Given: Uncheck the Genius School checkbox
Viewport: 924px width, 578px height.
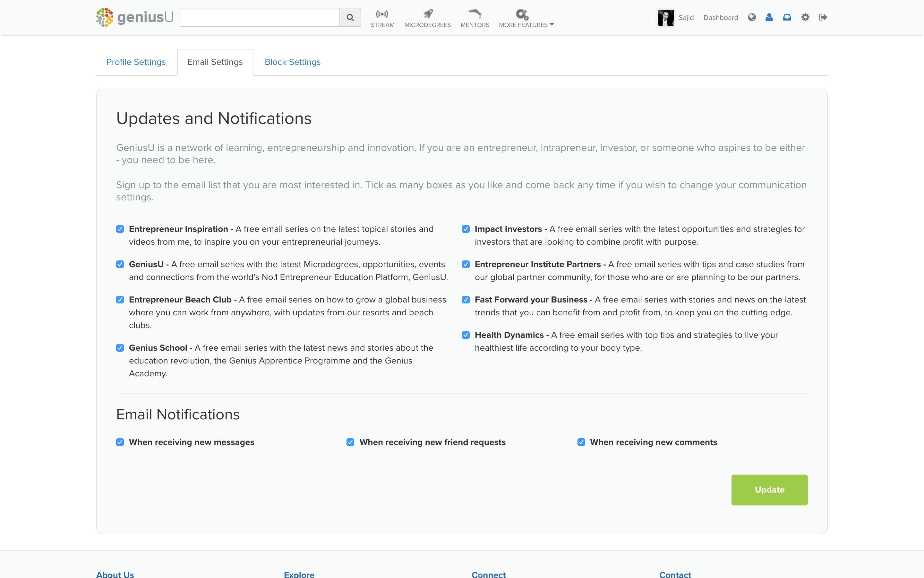Looking at the screenshot, I should 120,347.
